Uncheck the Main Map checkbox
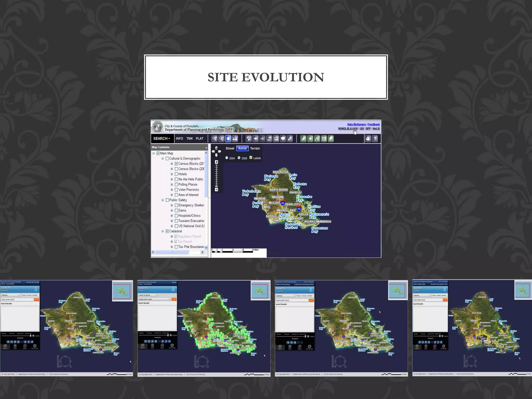532x399 pixels. pos(158,153)
